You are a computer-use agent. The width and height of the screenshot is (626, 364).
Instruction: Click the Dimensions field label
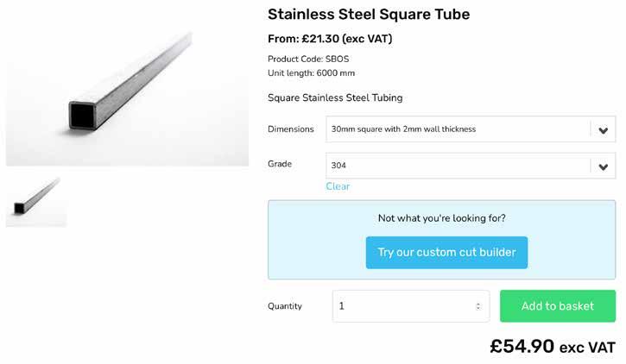click(x=291, y=129)
